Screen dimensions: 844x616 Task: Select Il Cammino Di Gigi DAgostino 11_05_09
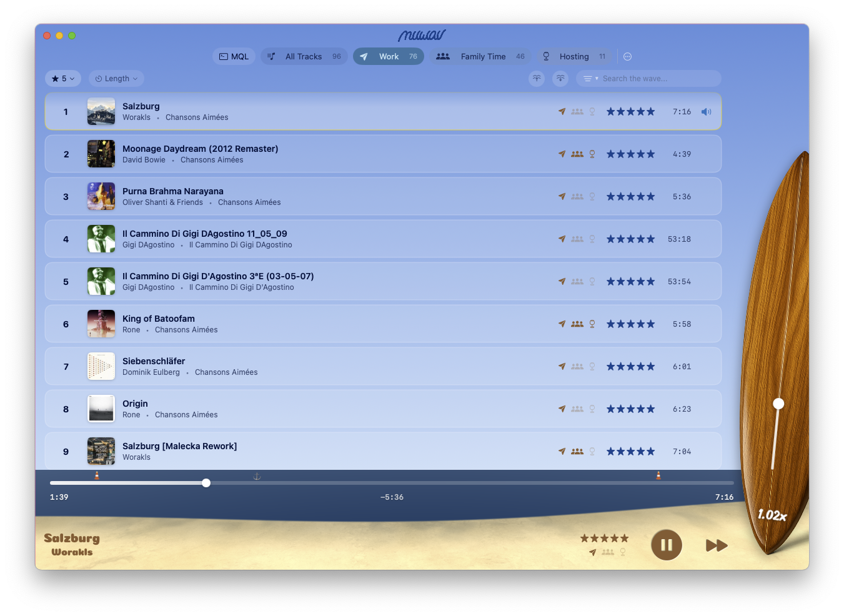pyautogui.click(x=205, y=234)
